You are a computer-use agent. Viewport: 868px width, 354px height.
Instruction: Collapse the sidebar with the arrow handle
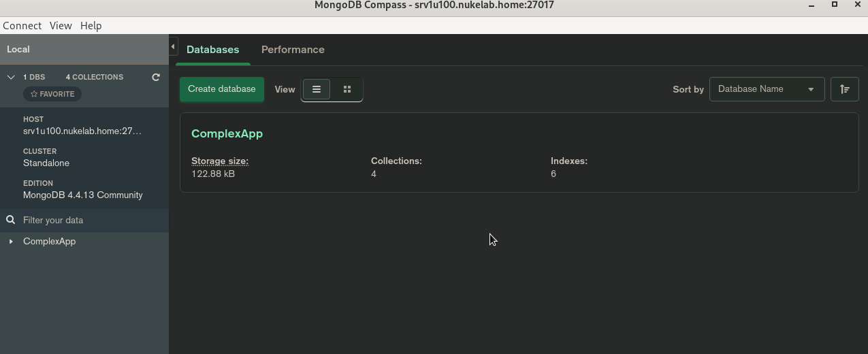pos(173,47)
